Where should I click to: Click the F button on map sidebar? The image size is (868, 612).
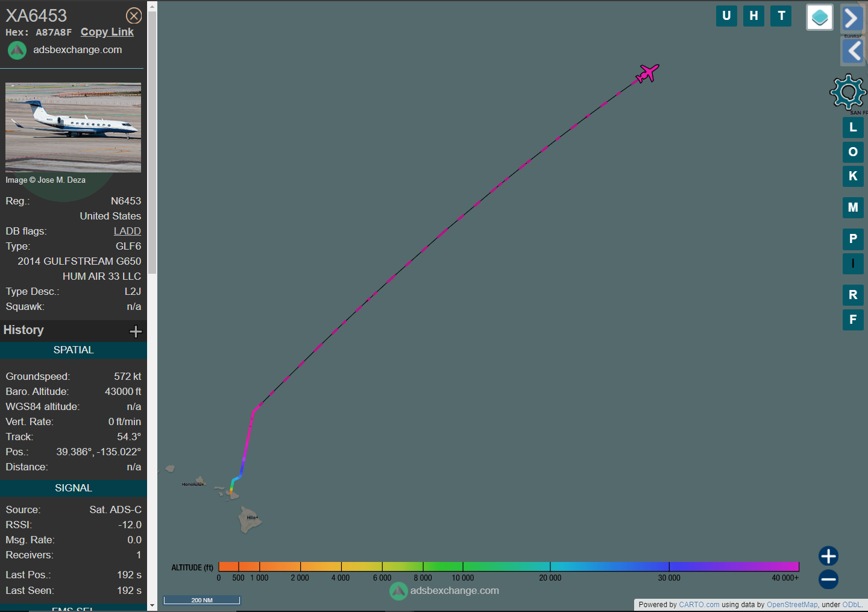point(853,320)
